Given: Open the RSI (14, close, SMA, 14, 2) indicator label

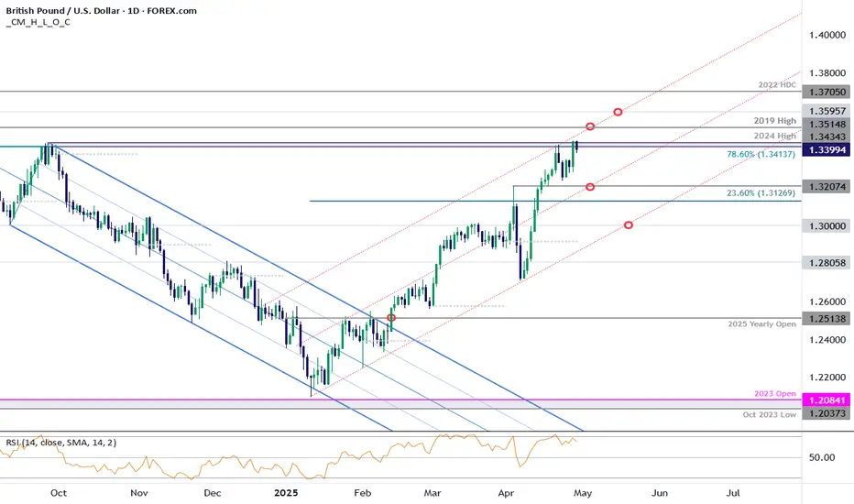Looking at the screenshot, I should click(61, 443).
